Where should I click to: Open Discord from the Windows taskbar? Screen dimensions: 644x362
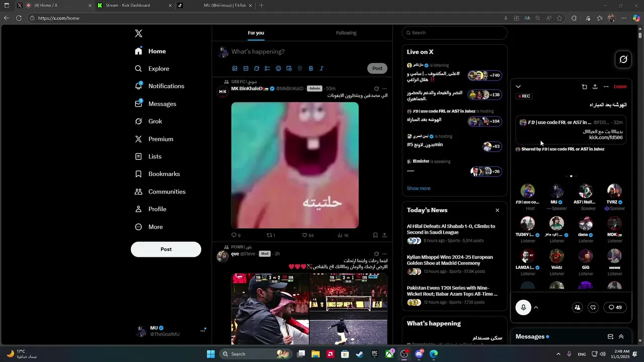(x=419, y=354)
